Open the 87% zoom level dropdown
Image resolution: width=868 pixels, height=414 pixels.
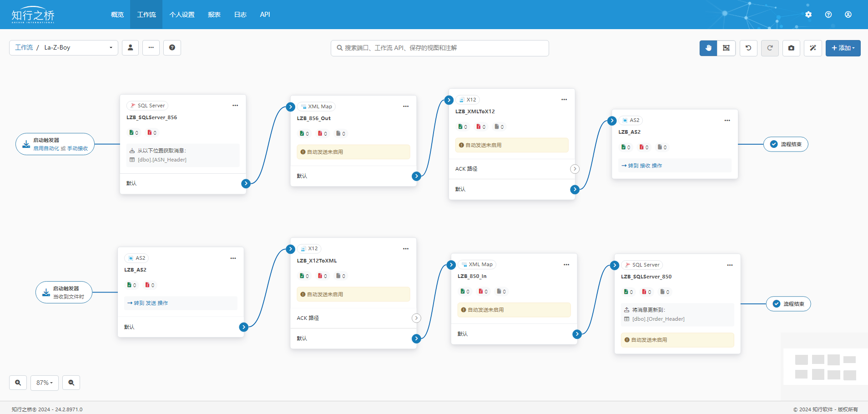pyautogui.click(x=45, y=383)
